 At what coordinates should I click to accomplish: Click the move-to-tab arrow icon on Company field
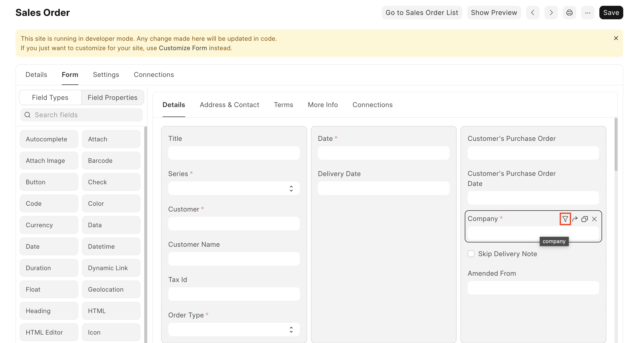[x=575, y=219]
